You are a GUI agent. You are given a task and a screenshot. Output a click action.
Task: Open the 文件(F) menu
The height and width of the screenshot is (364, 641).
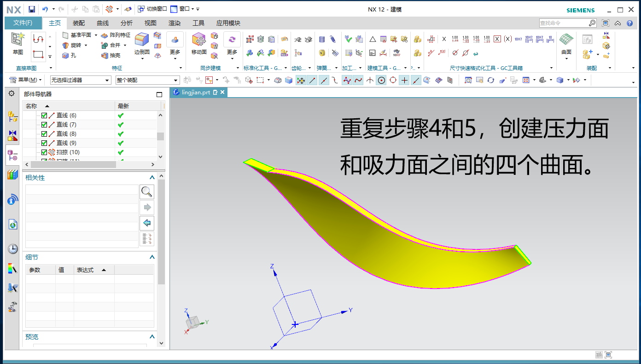click(23, 23)
